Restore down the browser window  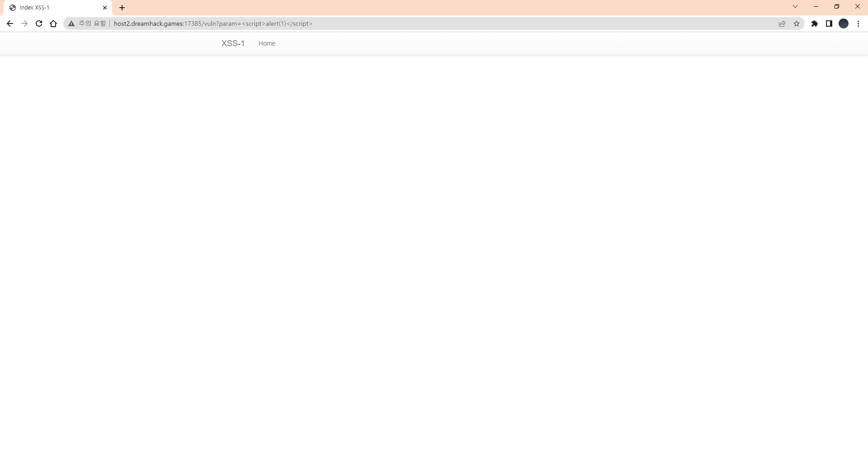[837, 7]
